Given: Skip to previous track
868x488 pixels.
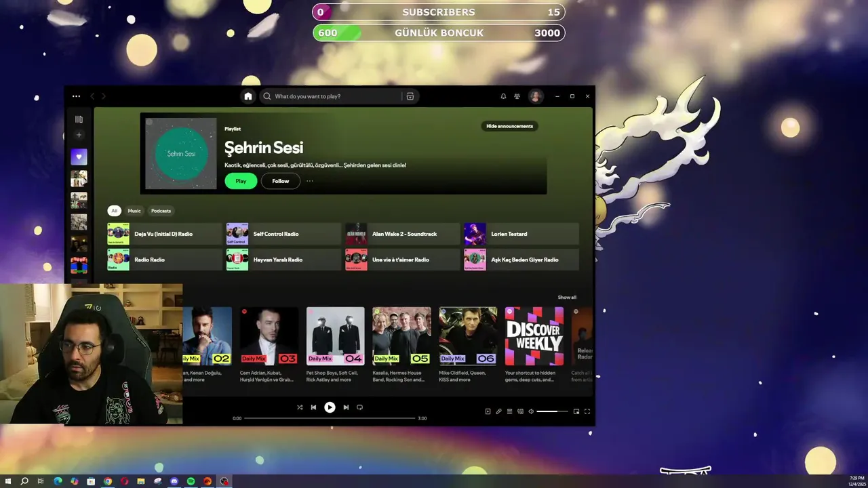Looking at the screenshot, I should click(x=313, y=407).
